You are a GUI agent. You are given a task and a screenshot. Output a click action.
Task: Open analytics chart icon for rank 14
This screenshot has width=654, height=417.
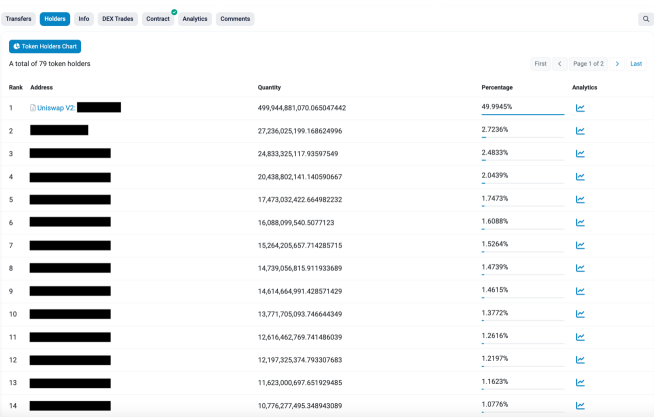580,405
